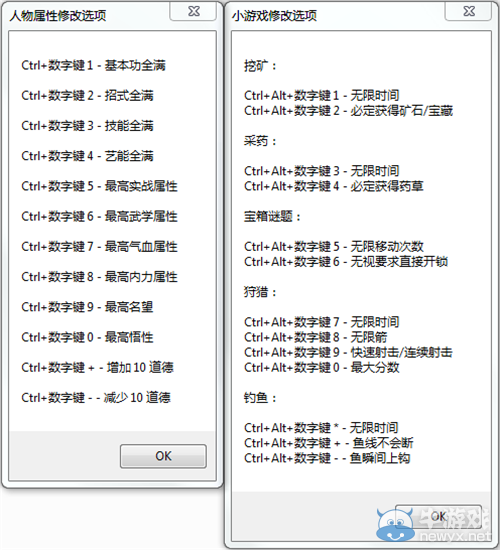Click the 挖矿 section heading
The image size is (500, 550).
[260, 66]
